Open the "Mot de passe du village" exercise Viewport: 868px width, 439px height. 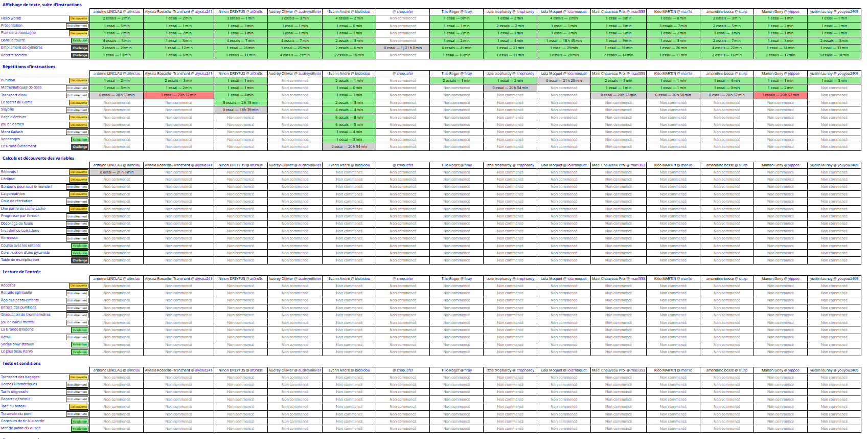20,428
